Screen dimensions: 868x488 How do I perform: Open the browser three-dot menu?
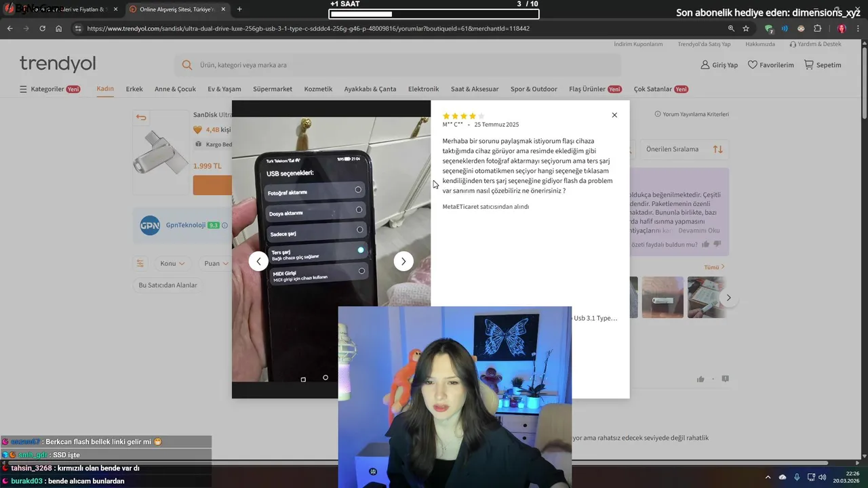[x=859, y=28]
